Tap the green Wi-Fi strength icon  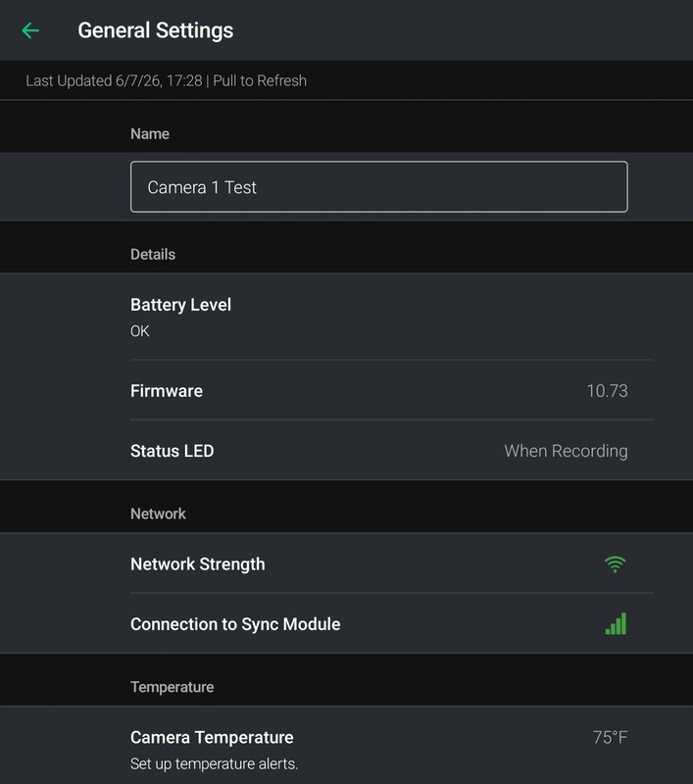point(615,564)
